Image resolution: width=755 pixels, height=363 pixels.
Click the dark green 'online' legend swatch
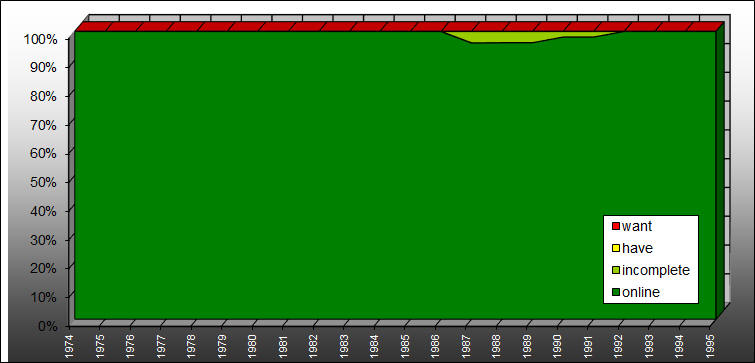coord(615,293)
